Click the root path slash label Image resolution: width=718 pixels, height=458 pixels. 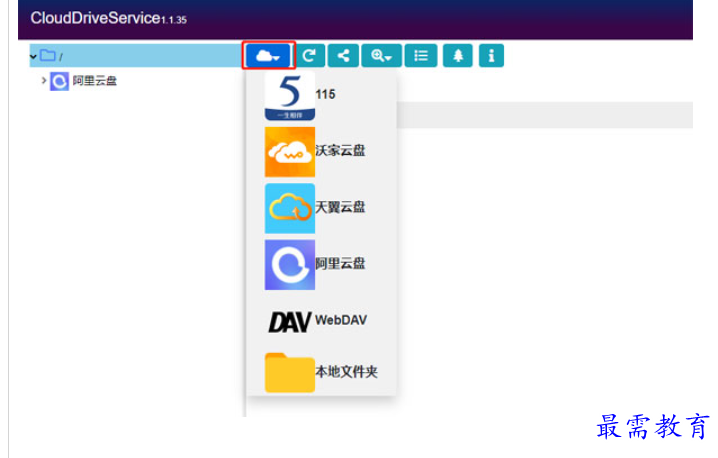point(61,57)
